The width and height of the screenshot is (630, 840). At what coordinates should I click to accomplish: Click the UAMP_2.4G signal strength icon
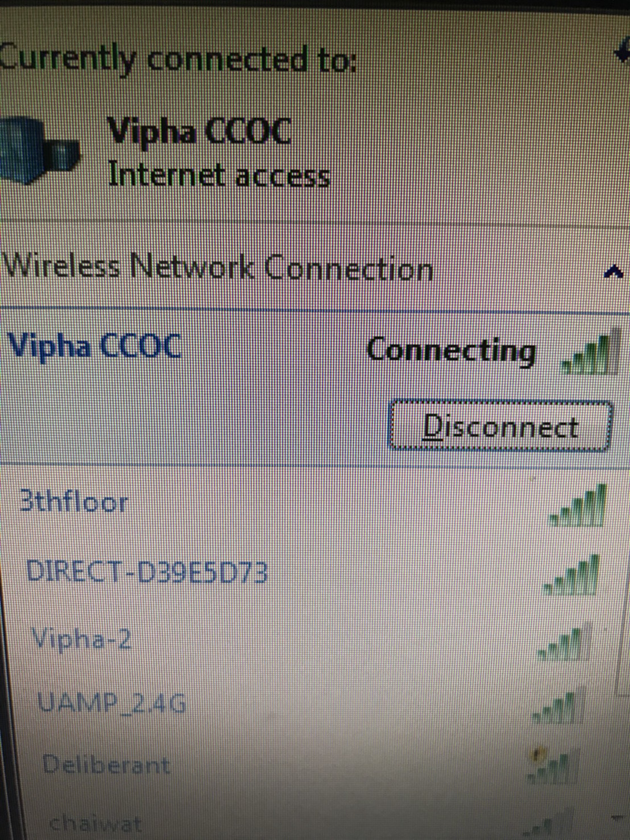[558, 705]
